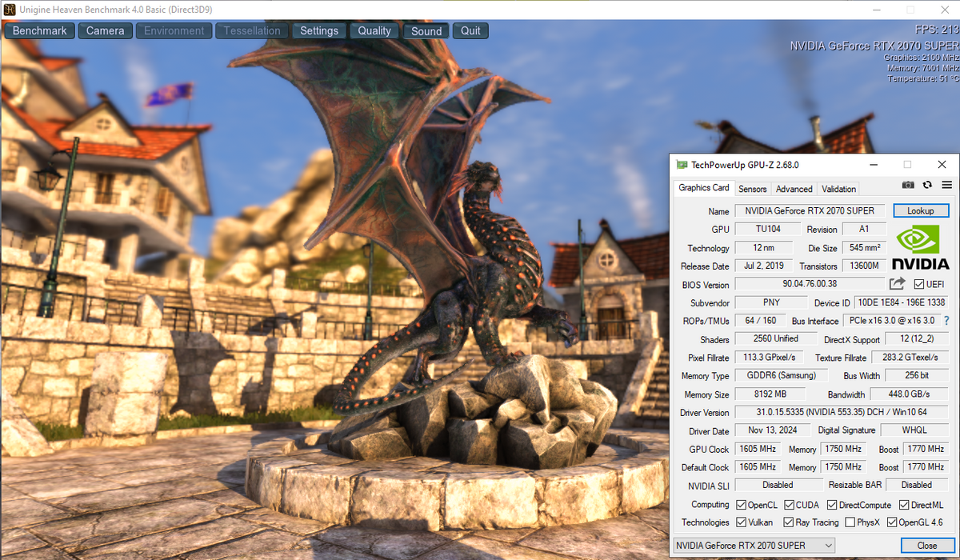Click the GPU-Z refresh icon

point(927,185)
